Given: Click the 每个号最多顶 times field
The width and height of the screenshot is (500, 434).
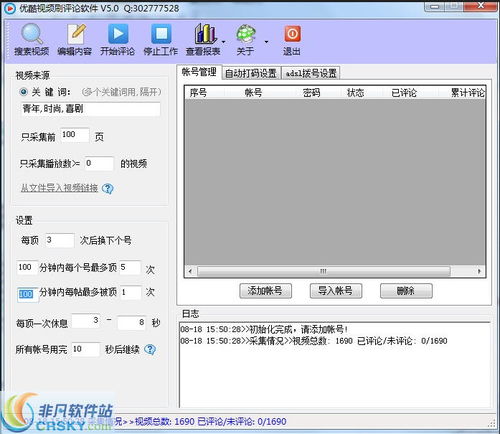Looking at the screenshot, I should click(130, 268).
